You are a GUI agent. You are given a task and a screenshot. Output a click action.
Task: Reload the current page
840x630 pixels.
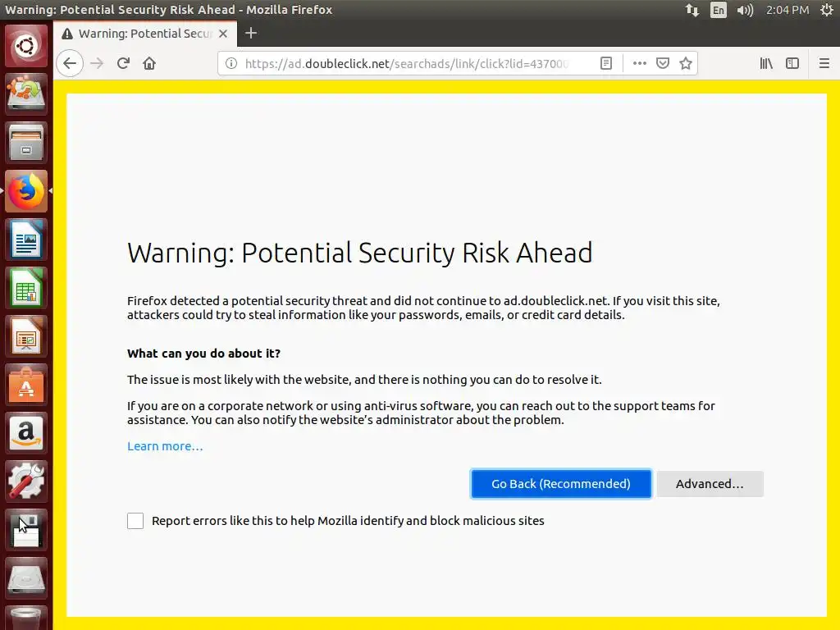pyautogui.click(x=123, y=63)
